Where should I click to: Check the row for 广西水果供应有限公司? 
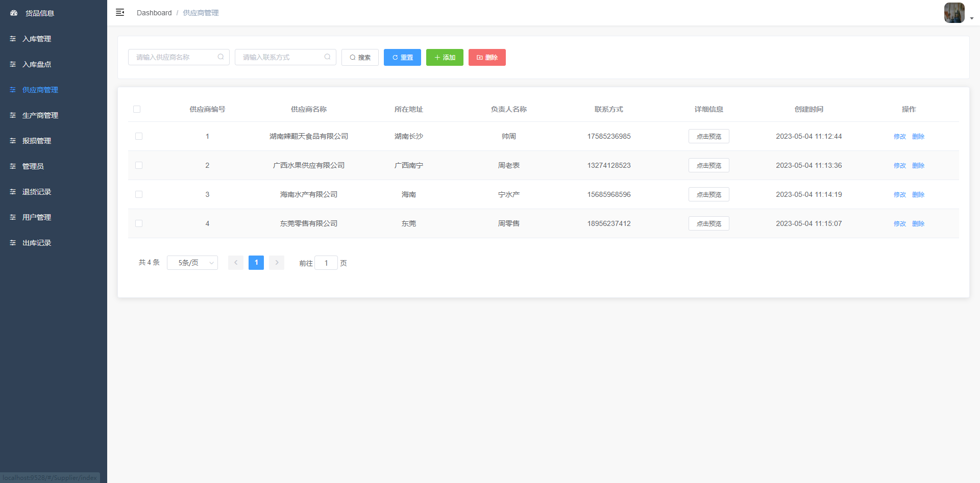click(138, 165)
